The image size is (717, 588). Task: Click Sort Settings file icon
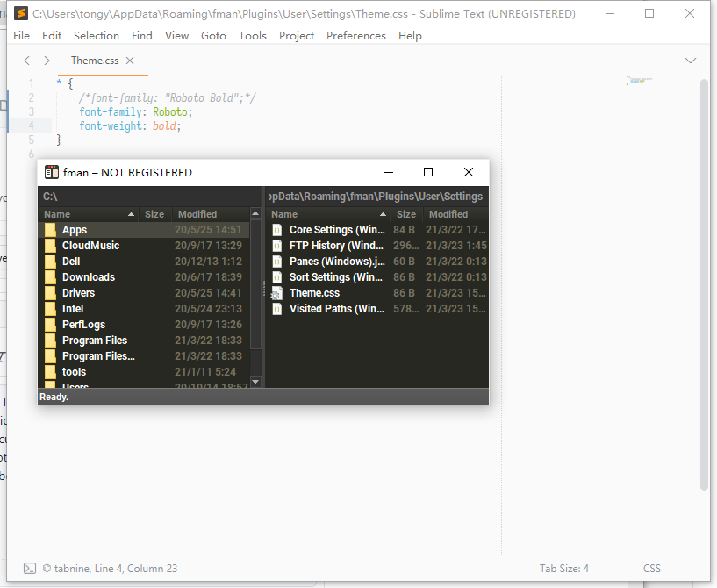tap(277, 277)
